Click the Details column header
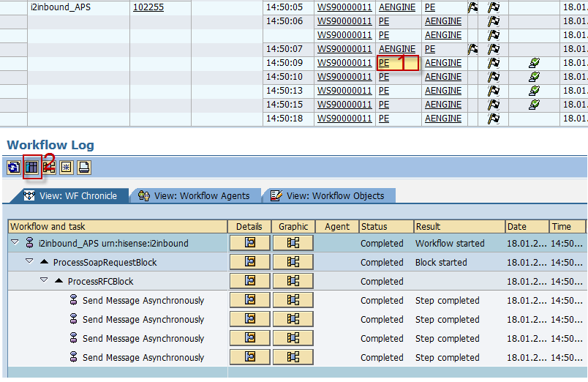 coord(249,227)
